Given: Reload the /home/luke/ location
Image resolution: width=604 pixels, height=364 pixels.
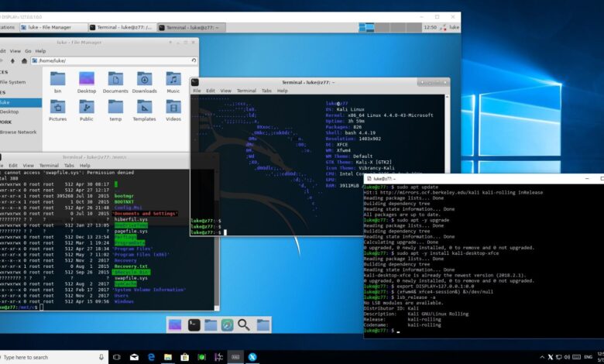Looking at the screenshot, I should (194, 60).
